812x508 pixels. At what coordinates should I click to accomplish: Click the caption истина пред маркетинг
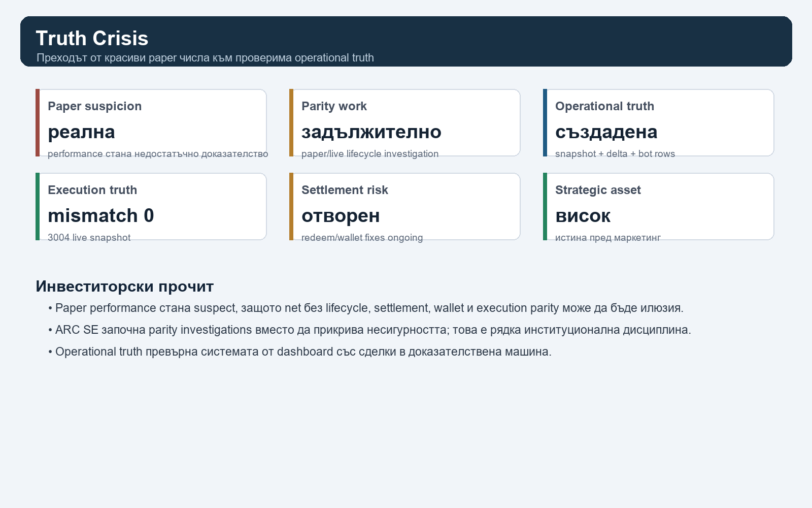pyautogui.click(x=607, y=238)
